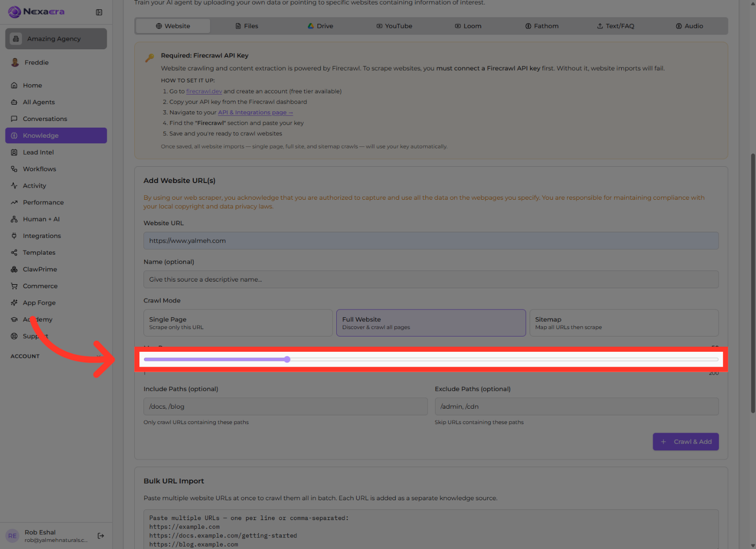This screenshot has width=756, height=549.
Task: Click the log out icon
Action: (101, 536)
